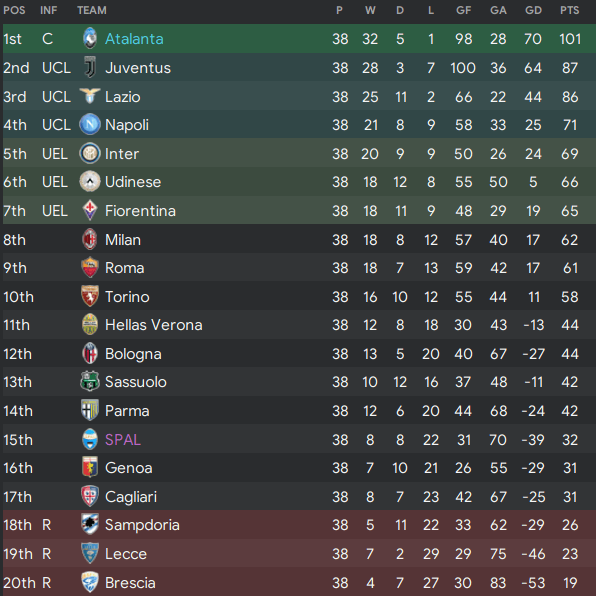Click the TEAM column header

pos(92,10)
